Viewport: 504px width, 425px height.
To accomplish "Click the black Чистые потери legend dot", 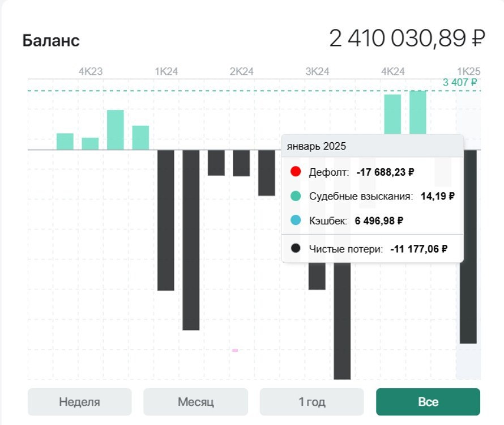I will 295,248.
